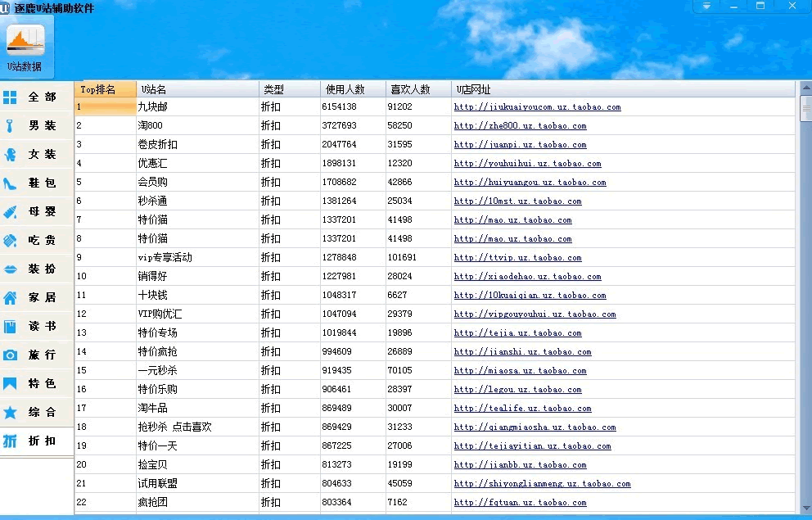Open miaosa.uz.taobao.com link
Viewport: 812px width, 520px height.
coord(521,371)
